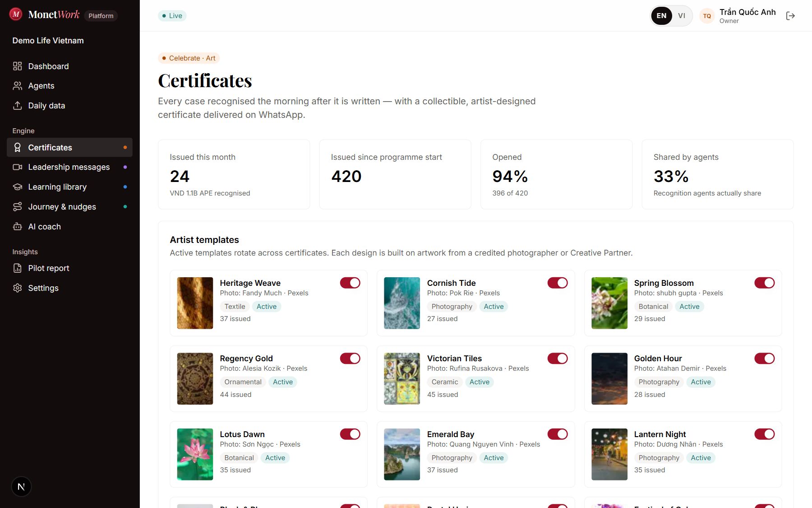Screen dimensions: 812x508
Task: Click the Journey & nudges route icon
Action: [x=18, y=207]
